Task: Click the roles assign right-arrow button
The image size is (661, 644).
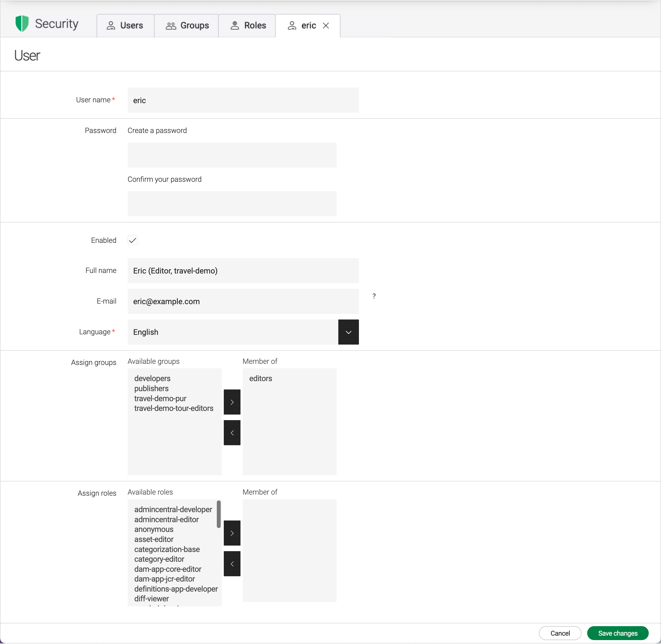Action: click(232, 533)
